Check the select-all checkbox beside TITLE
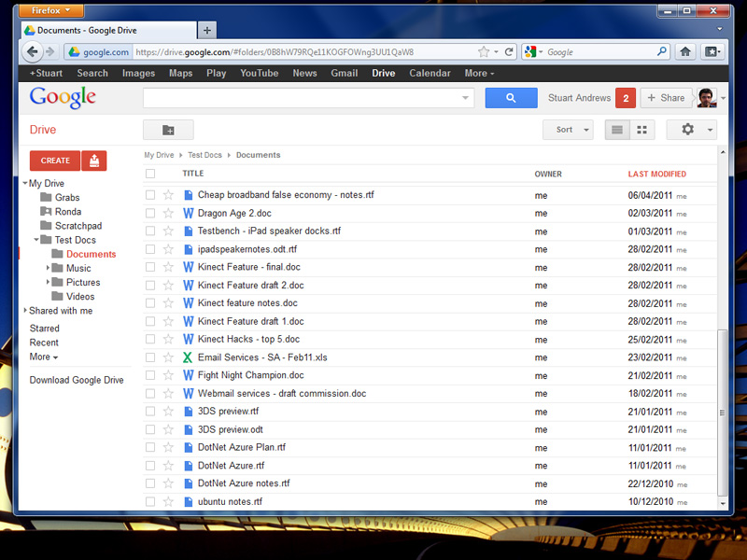Viewport: 747px width, 560px height. click(150, 174)
